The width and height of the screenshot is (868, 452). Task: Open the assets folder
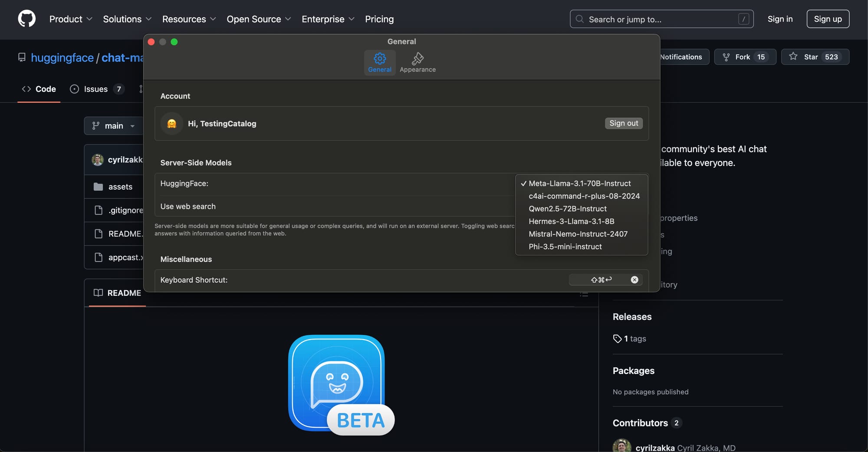coord(120,187)
